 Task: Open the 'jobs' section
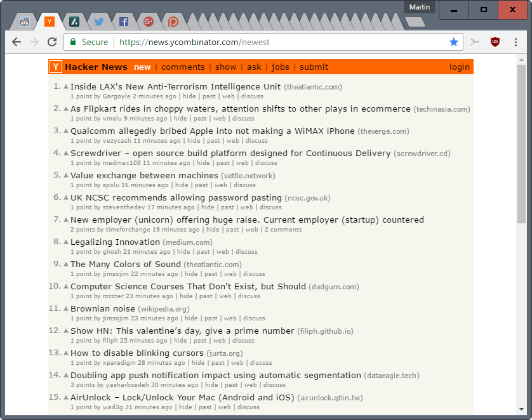click(x=280, y=67)
